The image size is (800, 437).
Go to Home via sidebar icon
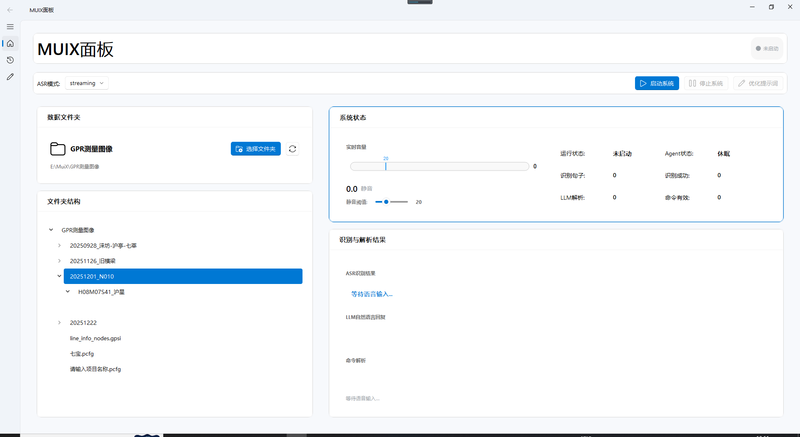tap(10, 43)
